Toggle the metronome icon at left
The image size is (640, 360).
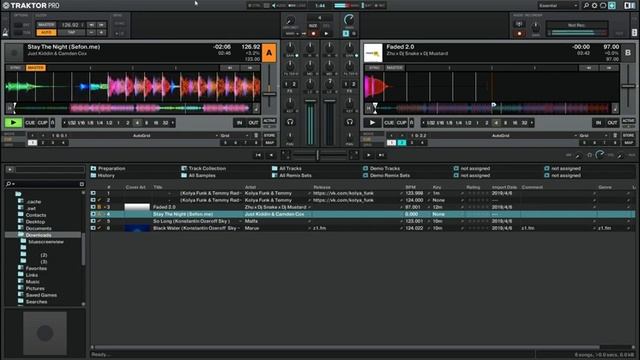tap(5, 32)
